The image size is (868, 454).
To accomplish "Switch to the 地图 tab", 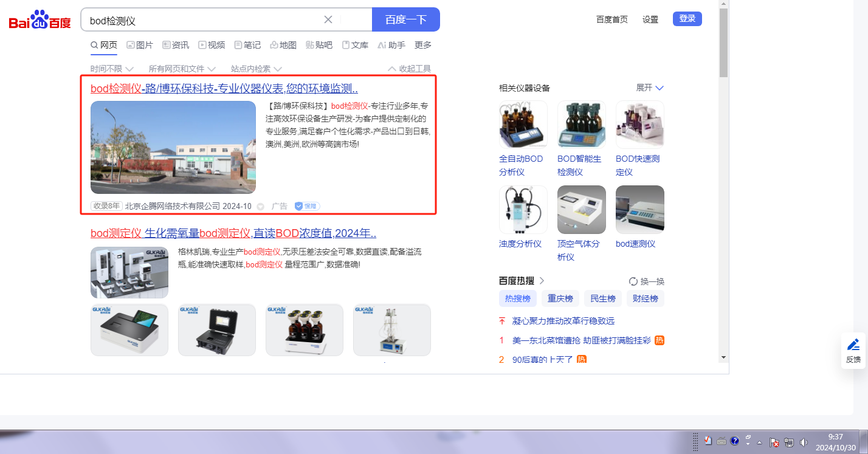I will point(283,45).
